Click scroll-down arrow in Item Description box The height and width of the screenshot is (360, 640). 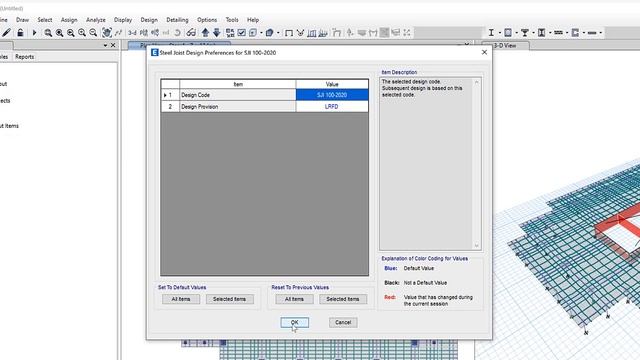coord(476,245)
